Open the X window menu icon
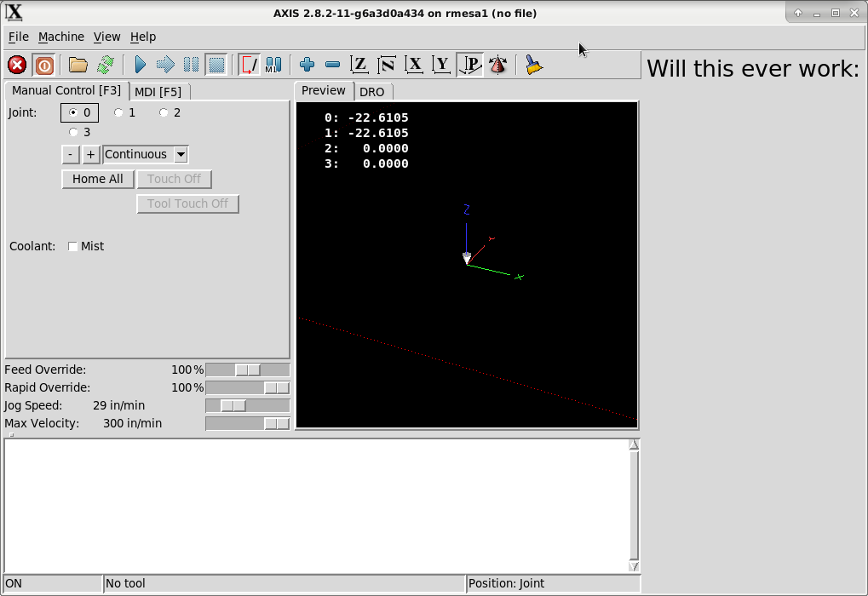868x596 pixels. pyautogui.click(x=14, y=13)
